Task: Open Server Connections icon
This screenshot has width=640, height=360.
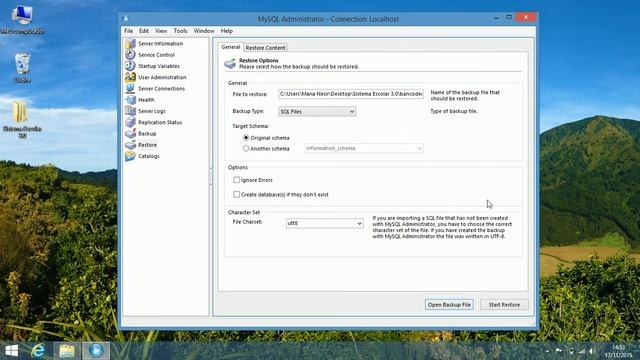Action: [x=130, y=89]
